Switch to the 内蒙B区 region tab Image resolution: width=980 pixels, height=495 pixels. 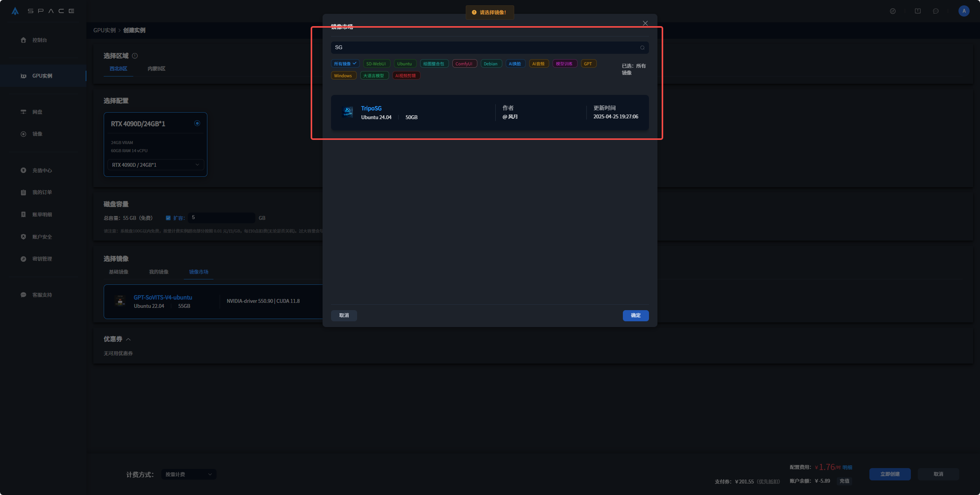click(156, 69)
